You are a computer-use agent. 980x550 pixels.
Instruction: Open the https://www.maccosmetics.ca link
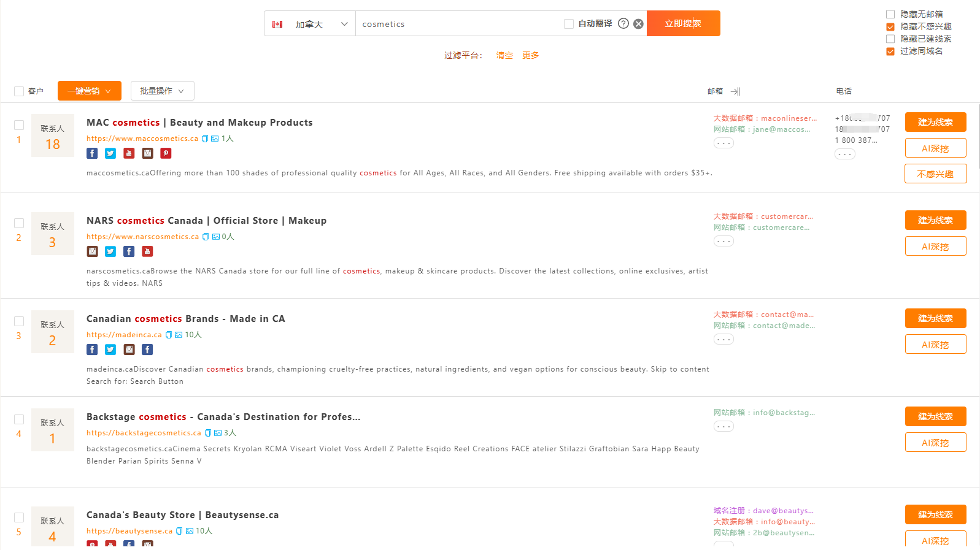point(142,139)
